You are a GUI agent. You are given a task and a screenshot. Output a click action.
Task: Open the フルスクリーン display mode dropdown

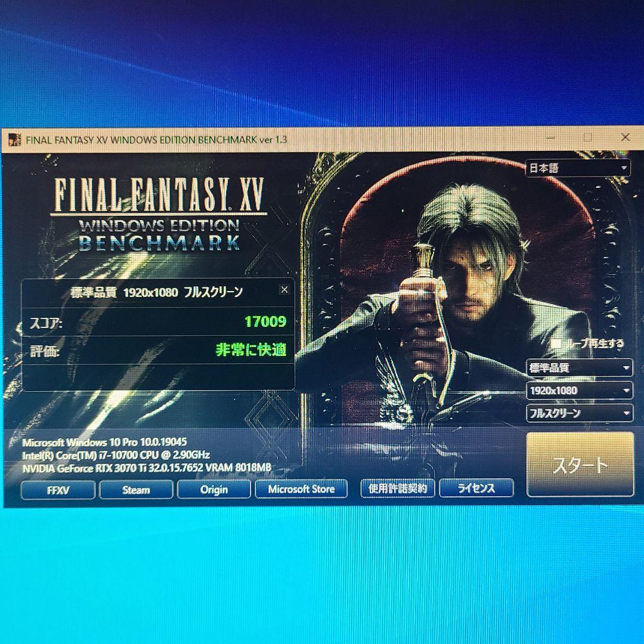click(x=580, y=413)
